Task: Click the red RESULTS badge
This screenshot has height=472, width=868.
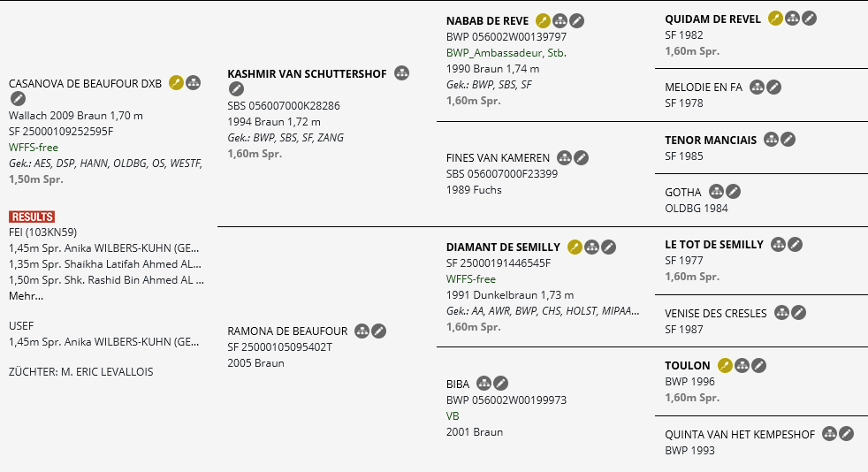Action: click(x=32, y=217)
